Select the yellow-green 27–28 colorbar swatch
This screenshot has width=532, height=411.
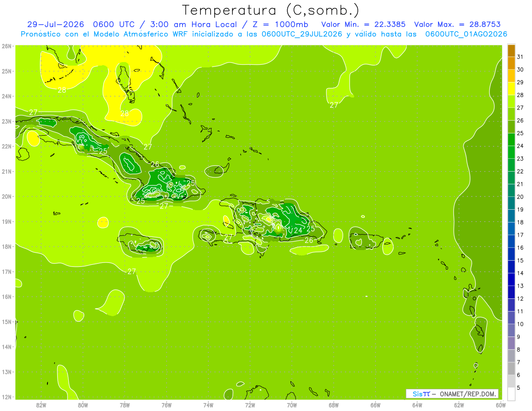[x=511, y=102]
